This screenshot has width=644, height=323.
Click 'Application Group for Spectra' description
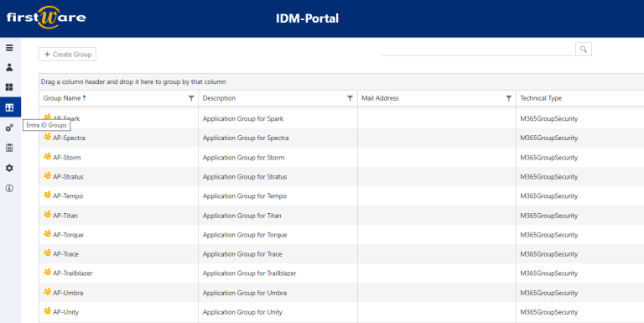(246, 138)
